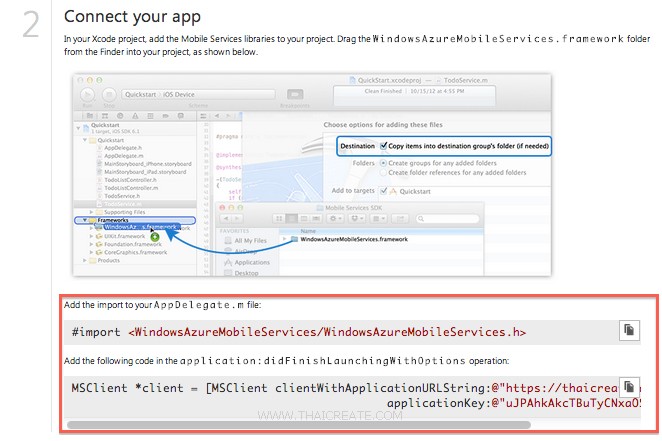
Task: Open the Finder Dropbox-style dropdown next to gear
Action: pyautogui.click(x=357, y=219)
